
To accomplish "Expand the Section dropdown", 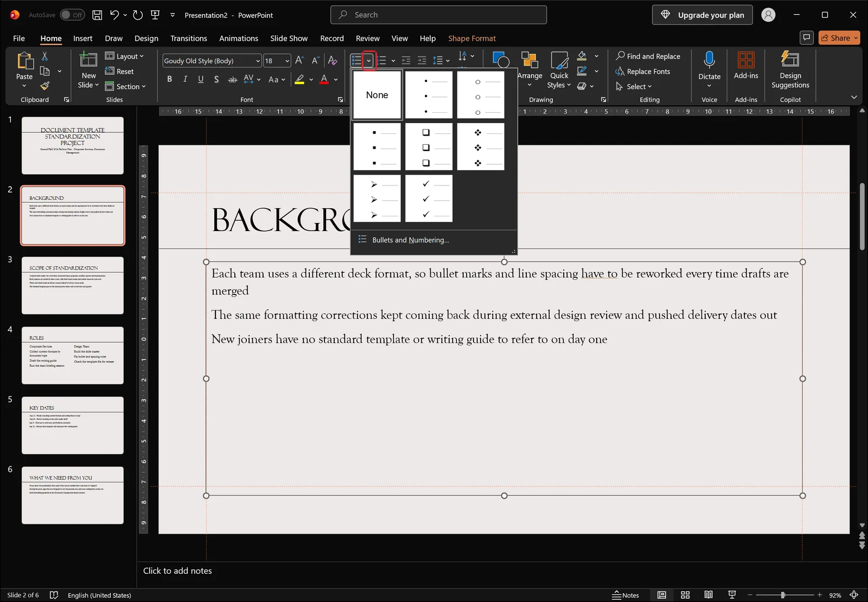I will pyautogui.click(x=125, y=86).
